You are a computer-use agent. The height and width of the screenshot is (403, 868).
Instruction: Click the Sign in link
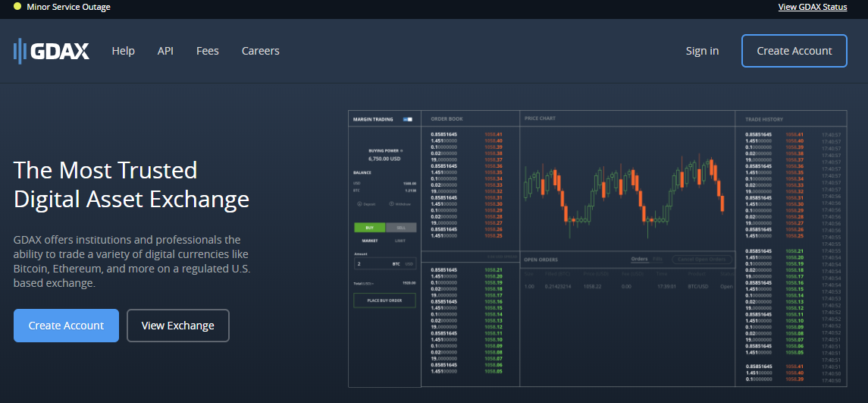coord(703,51)
